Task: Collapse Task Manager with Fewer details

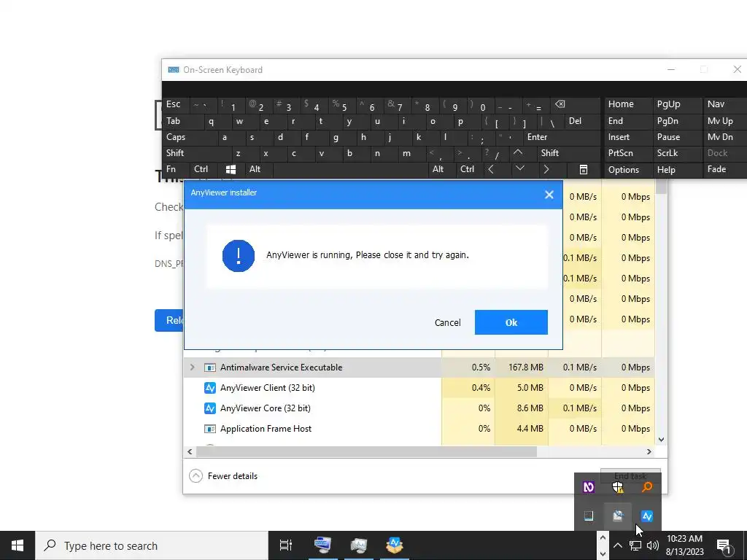Action: [x=223, y=475]
